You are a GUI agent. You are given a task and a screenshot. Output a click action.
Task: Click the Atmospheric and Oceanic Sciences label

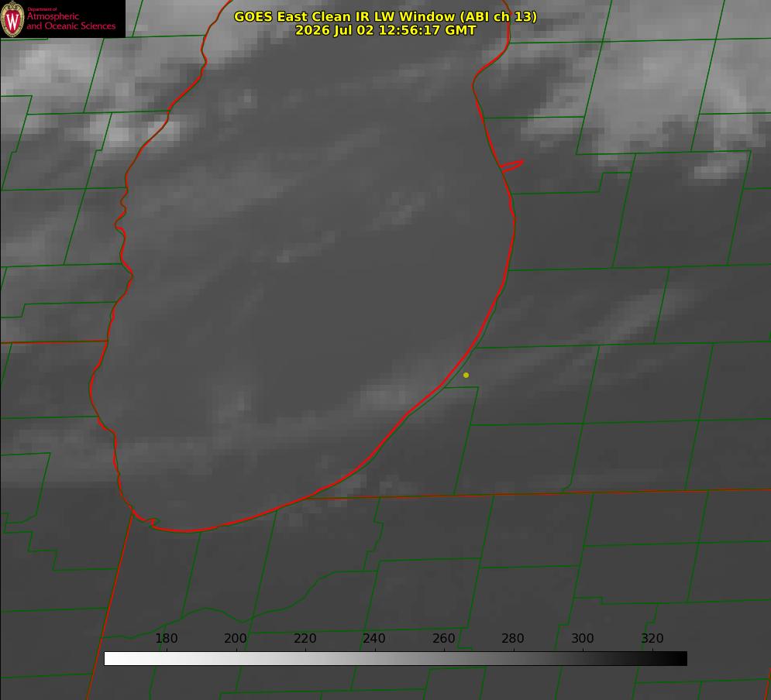click(x=71, y=21)
